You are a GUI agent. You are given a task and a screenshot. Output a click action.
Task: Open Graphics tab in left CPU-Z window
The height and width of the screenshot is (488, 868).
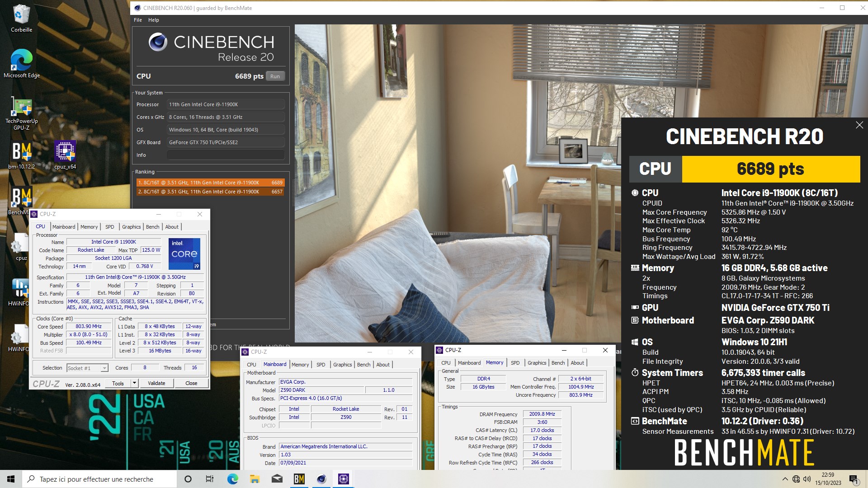[132, 227]
